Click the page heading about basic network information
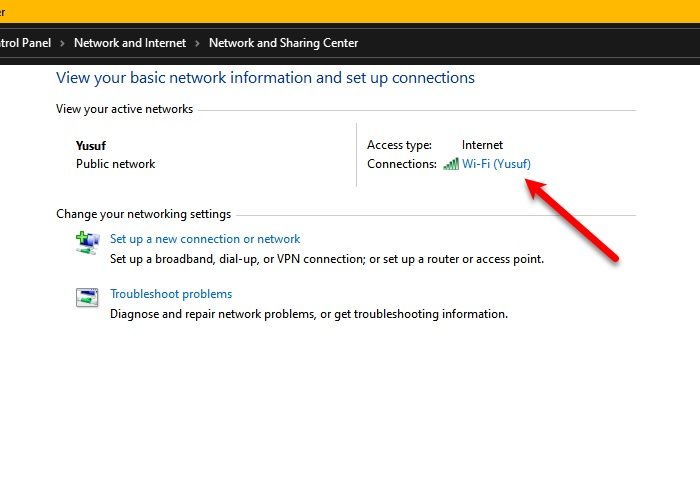 point(265,77)
